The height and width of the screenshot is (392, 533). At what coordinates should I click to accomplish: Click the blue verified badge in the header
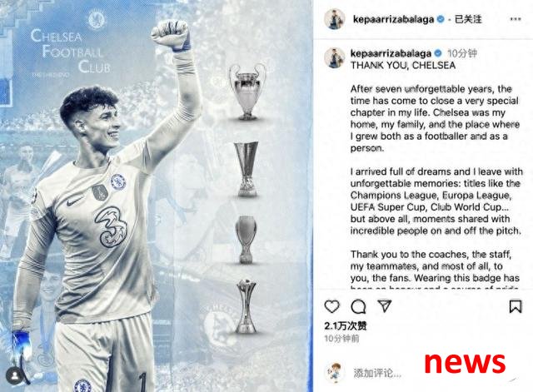[x=441, y=19]
